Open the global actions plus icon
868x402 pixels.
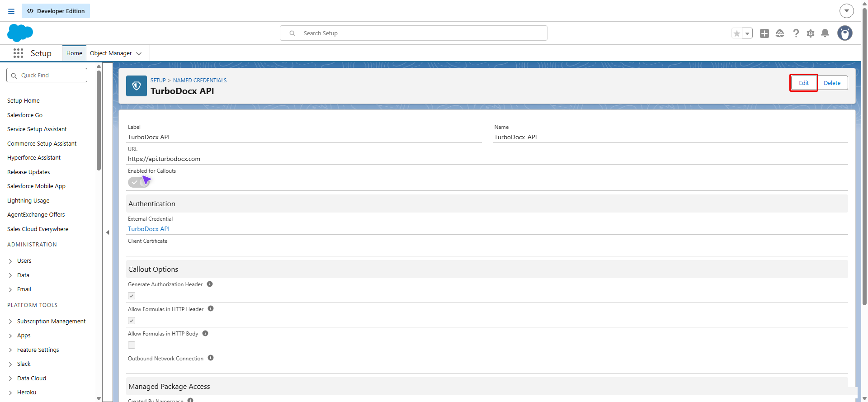[x=764, y=33]
